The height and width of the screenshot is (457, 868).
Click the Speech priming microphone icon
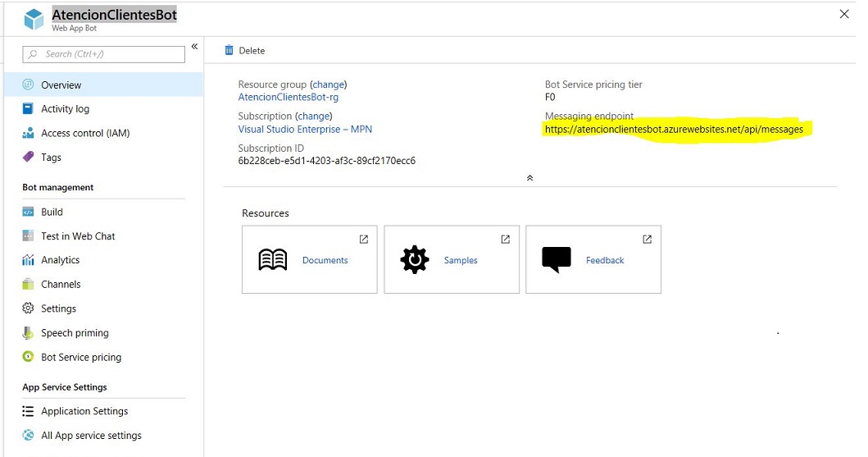[28, 333]
